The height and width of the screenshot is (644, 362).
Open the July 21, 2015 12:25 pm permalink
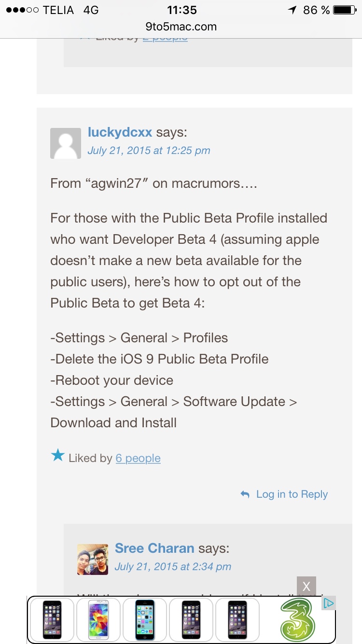(149, 151)
